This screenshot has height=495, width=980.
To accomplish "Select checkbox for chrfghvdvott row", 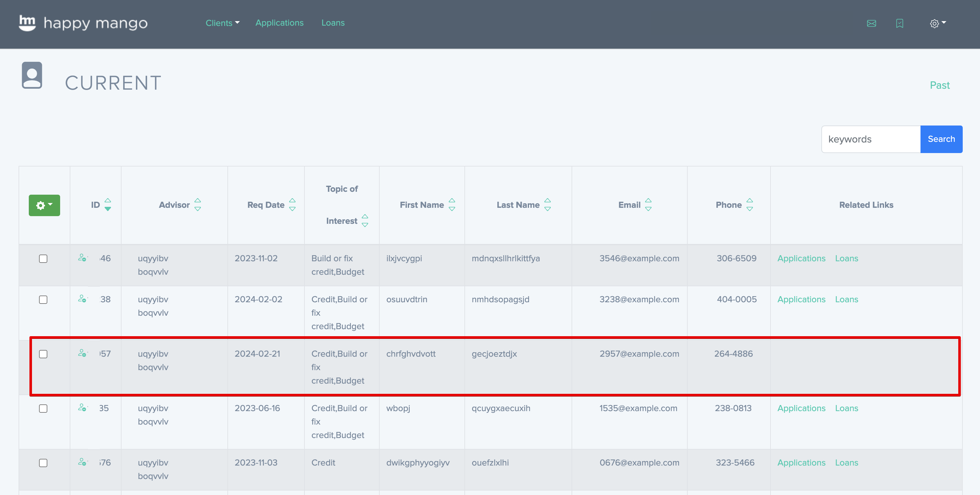I will click(x=43, y=354).
